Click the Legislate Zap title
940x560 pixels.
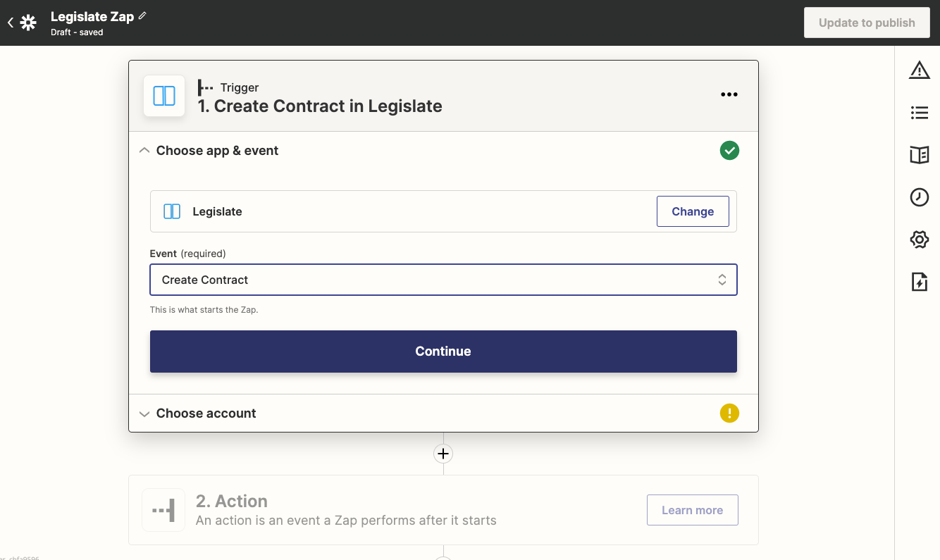(92, 16)
